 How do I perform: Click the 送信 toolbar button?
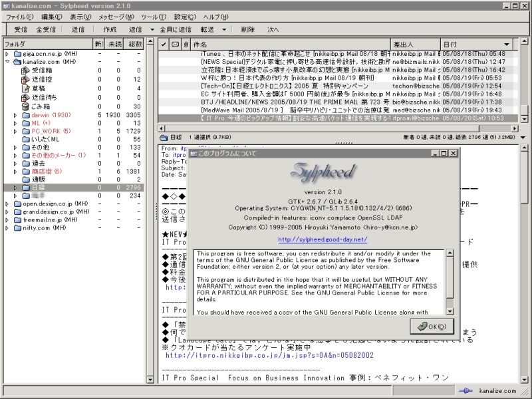[78, 29]
